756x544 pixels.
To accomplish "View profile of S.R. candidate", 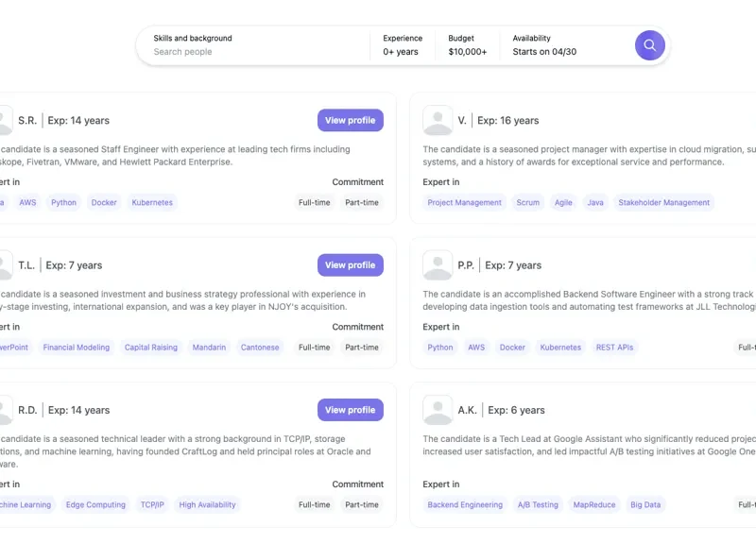I will pos(350,121).
